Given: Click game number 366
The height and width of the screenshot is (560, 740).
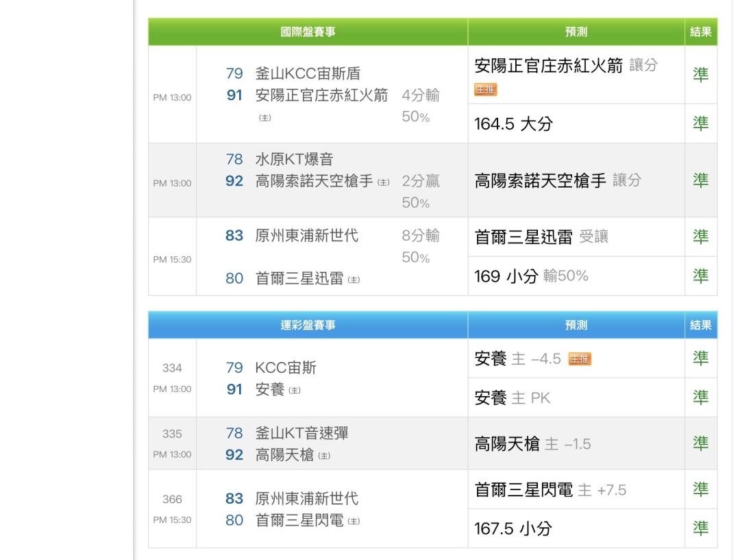Looking at the screenshot, I should 172,499.
